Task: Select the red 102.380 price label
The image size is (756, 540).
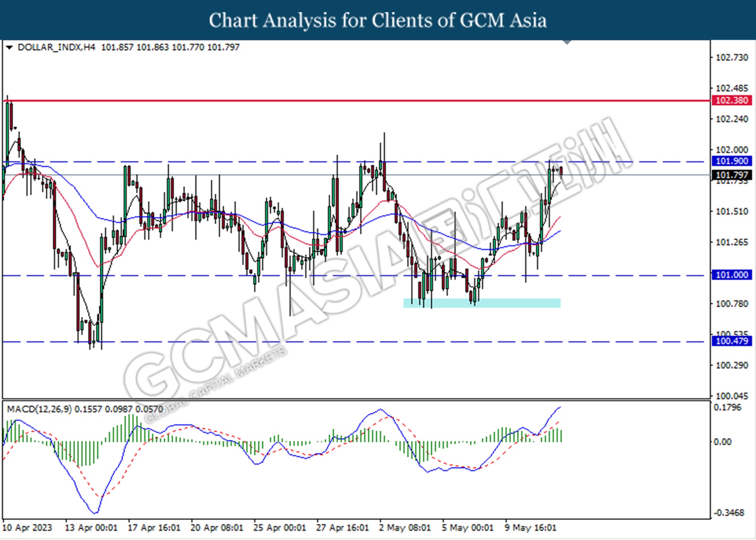Action: 732,101
